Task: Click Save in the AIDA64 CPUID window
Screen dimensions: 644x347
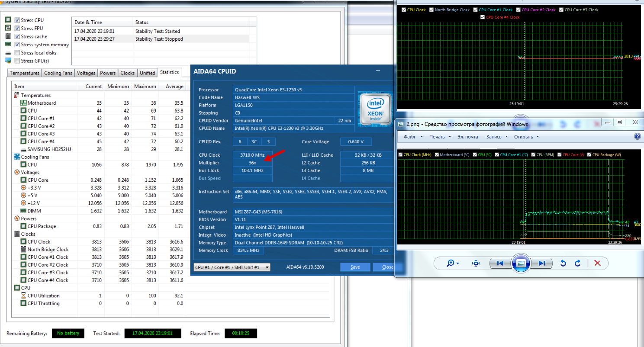Action: point(355,267)
